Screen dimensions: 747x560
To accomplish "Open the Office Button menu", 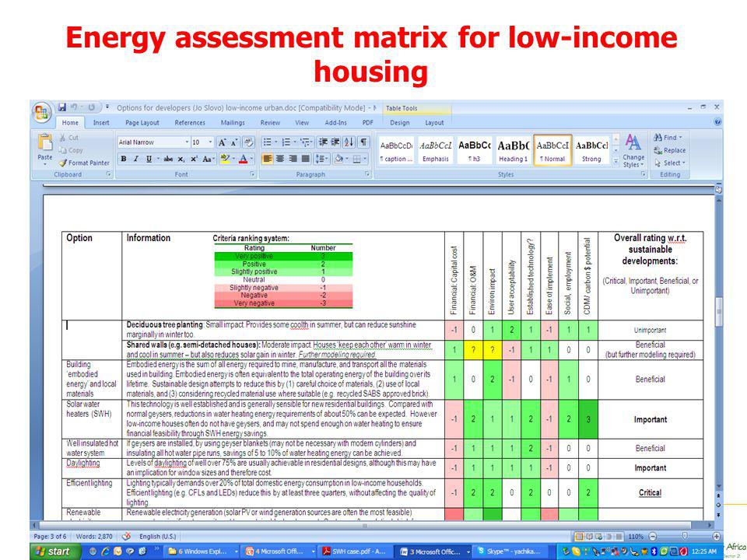I will [x=41, y=113].
